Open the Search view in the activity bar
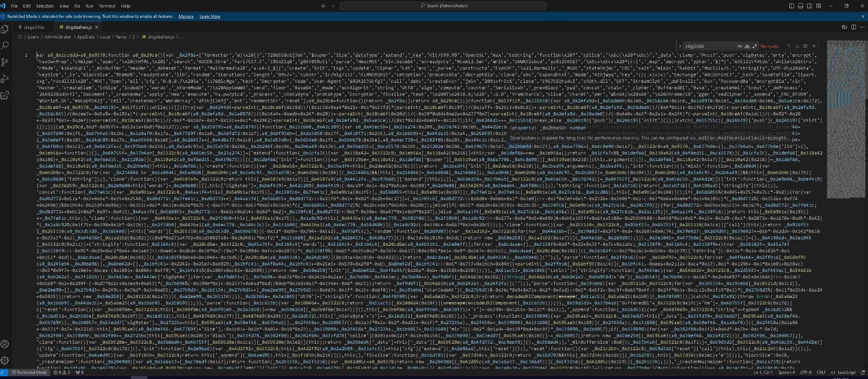Viewport: 868px width, 379px height. (5, 45)
